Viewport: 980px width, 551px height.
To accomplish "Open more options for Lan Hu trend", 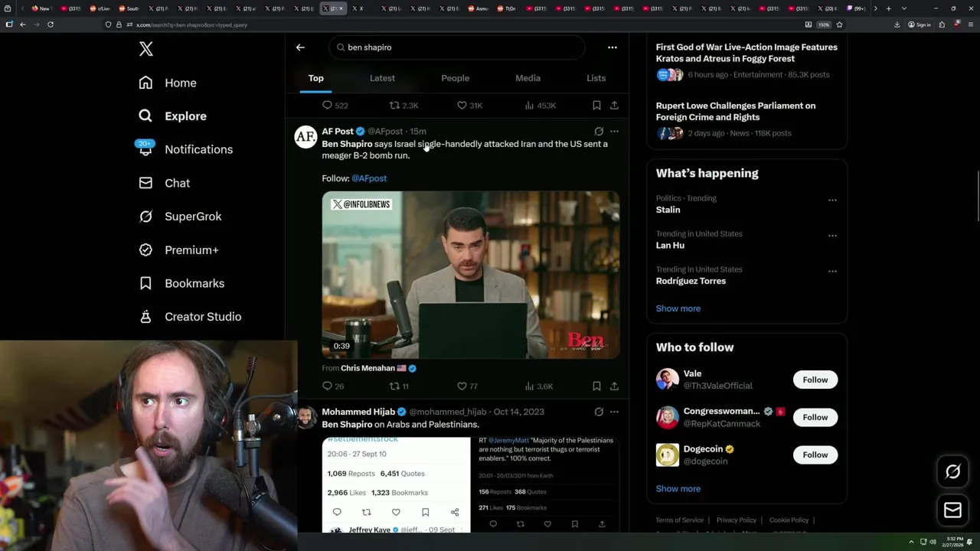I will (832, 236).
